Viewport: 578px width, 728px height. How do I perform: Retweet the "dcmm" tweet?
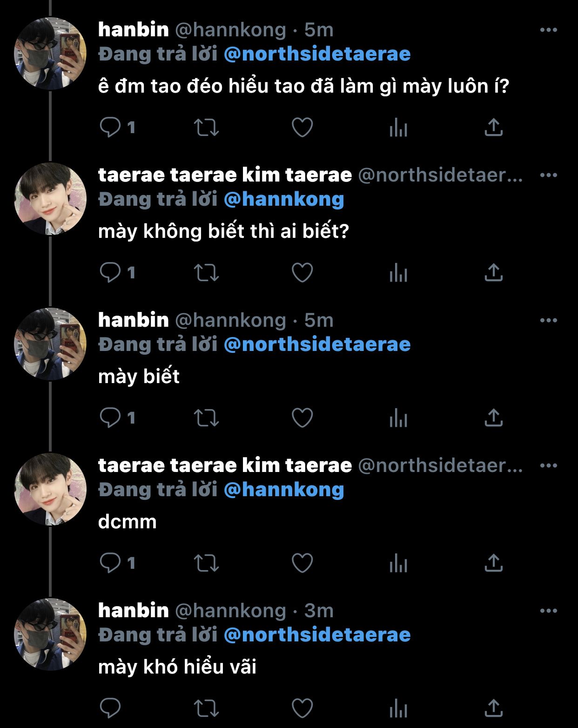coord(206,563)
